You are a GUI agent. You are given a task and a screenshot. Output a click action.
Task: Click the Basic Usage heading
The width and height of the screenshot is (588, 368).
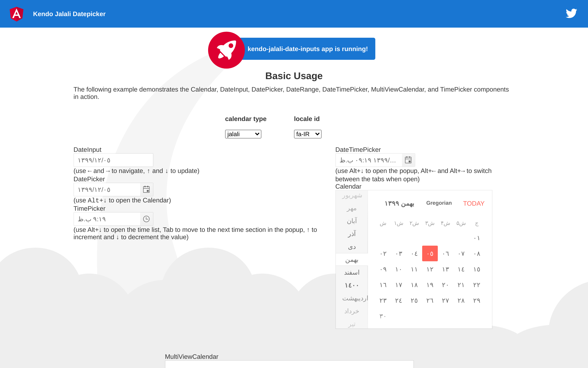(x=294, y=76)
